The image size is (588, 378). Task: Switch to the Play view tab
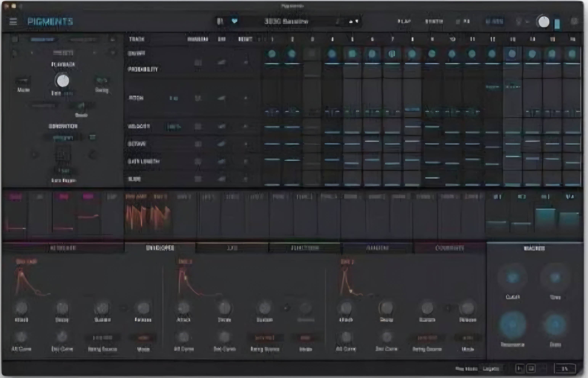point(404,21)
